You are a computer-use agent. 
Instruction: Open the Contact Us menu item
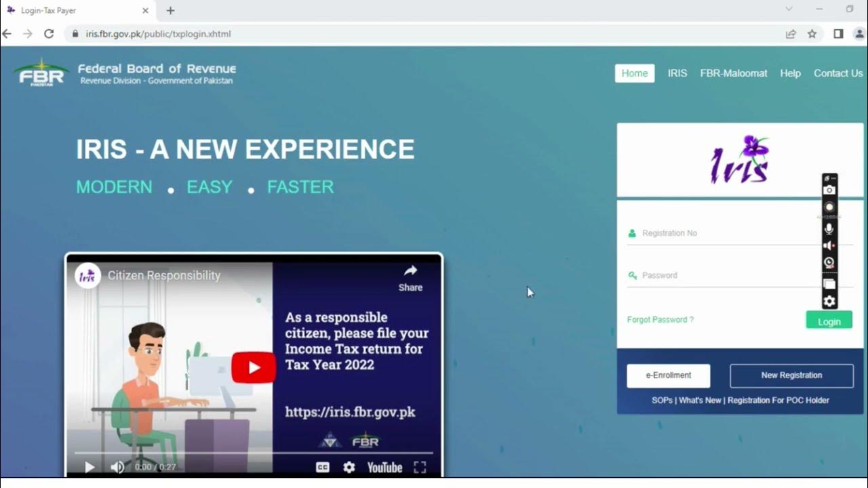tap(838, 73)
